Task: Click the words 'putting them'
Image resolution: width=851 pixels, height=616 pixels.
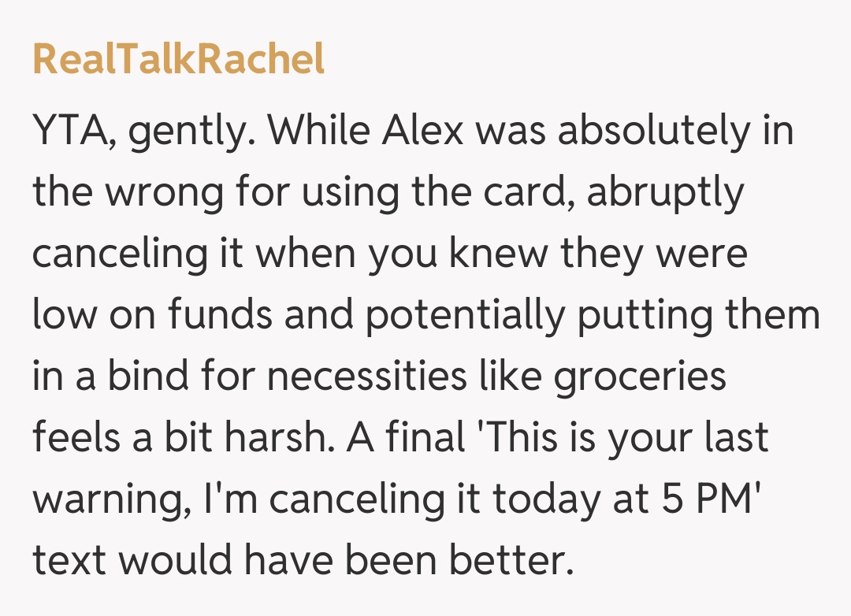Action: click(x=698, y=315)
